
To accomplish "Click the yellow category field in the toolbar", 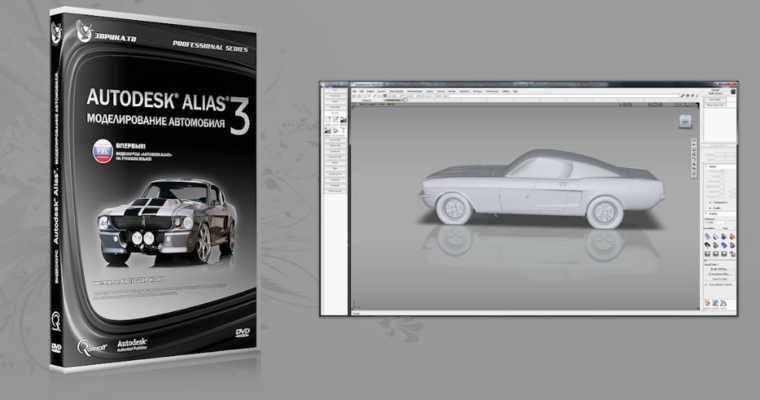I will click(393, 100).
